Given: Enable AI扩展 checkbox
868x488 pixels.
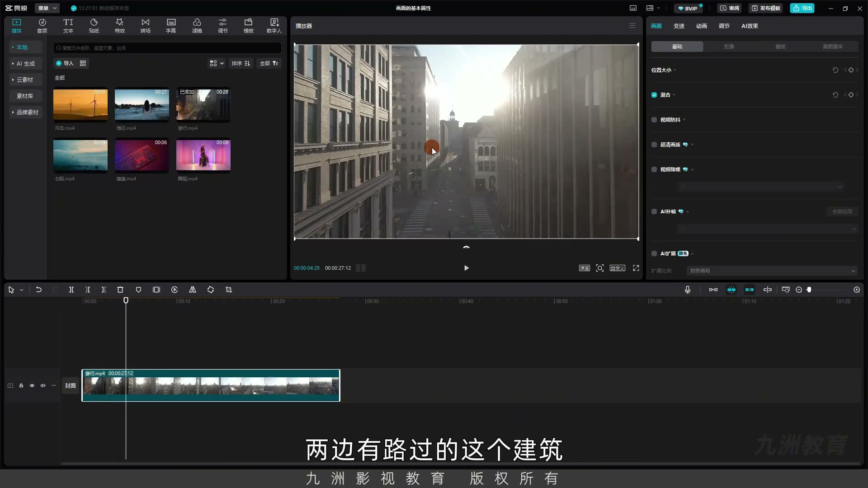Looking at the screenshot, I should [x=654, y=253].
